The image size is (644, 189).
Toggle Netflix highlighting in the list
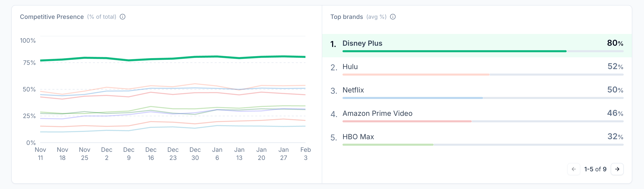click(353, 90)
